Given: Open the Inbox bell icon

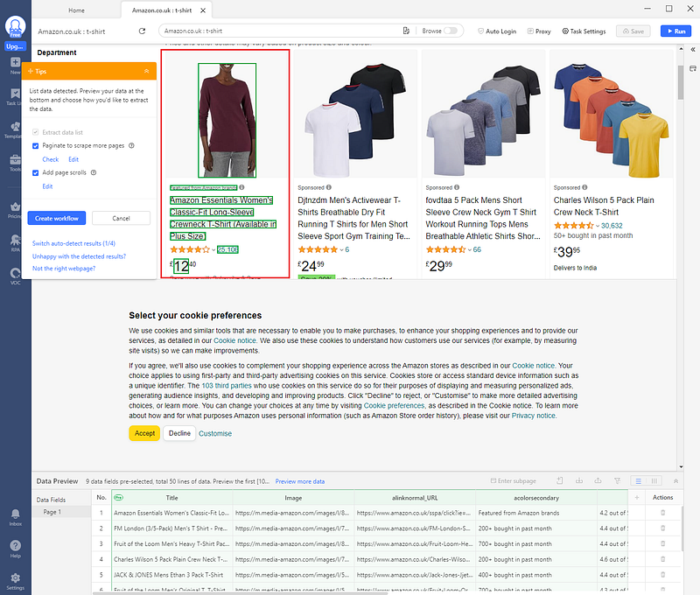Looking at the screenshot, I should [x=15, y=514].
